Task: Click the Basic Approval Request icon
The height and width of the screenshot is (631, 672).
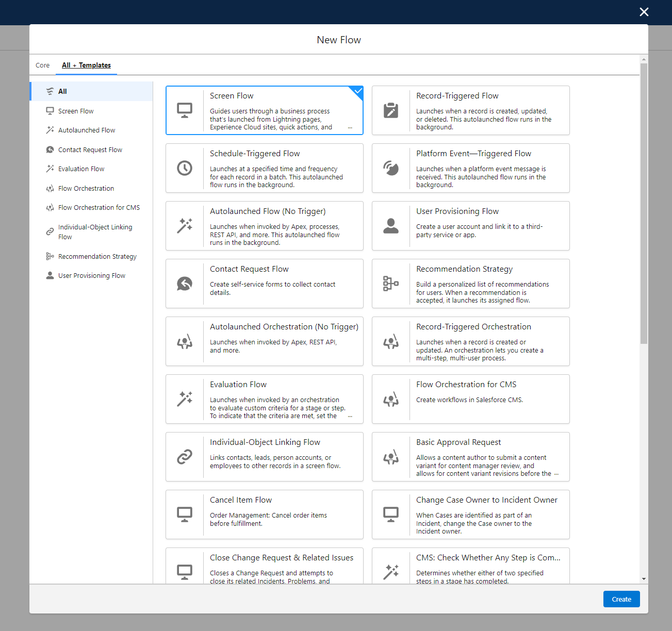Action: [x=391, y=457]
